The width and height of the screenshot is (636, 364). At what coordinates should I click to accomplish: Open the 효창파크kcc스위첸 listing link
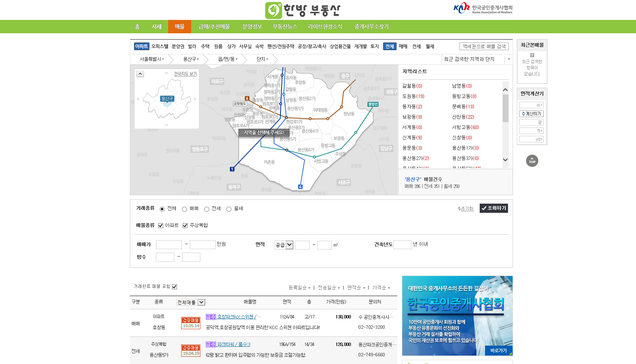(x=239, y=317)
